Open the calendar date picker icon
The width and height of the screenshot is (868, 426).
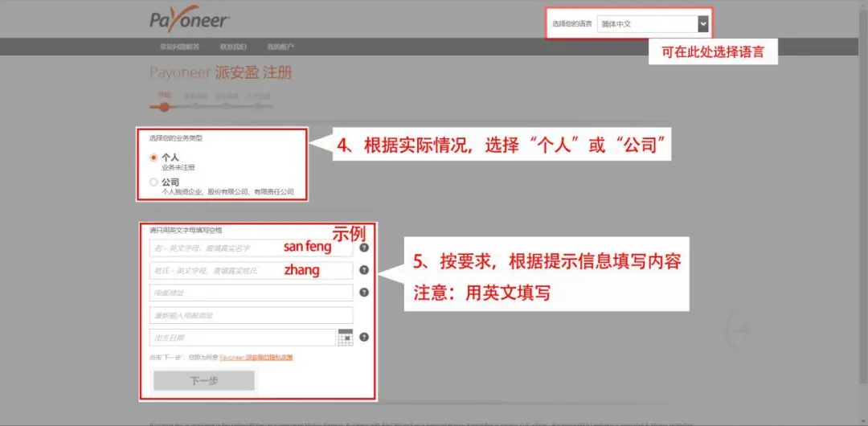346,338
